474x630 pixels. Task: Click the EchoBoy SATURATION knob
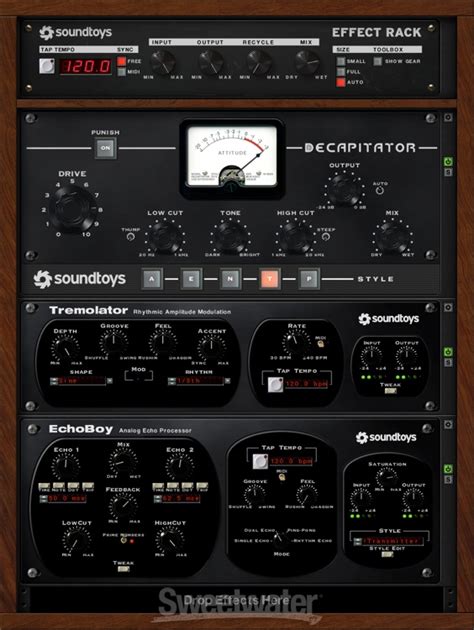pyautogui.click(x=387, y=478)
